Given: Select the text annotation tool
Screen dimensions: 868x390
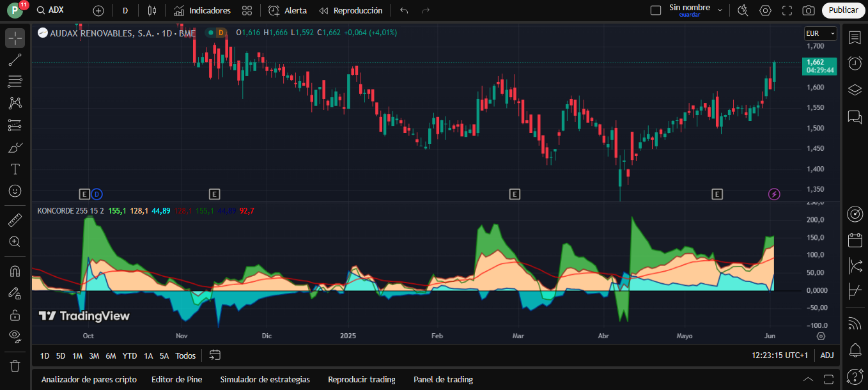Looking at the screenshot, I should (x=15, y=169).
